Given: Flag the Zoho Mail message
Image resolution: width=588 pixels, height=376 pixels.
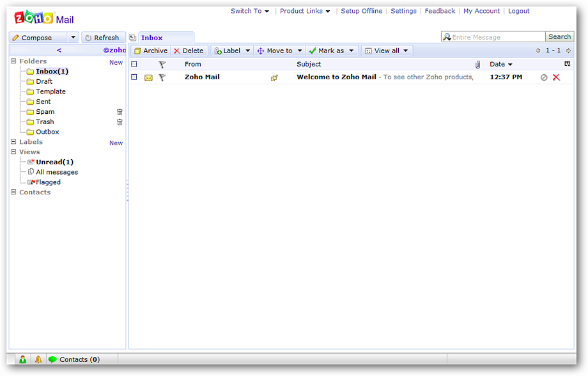Looking at the screenshot, I should (162, 77).
